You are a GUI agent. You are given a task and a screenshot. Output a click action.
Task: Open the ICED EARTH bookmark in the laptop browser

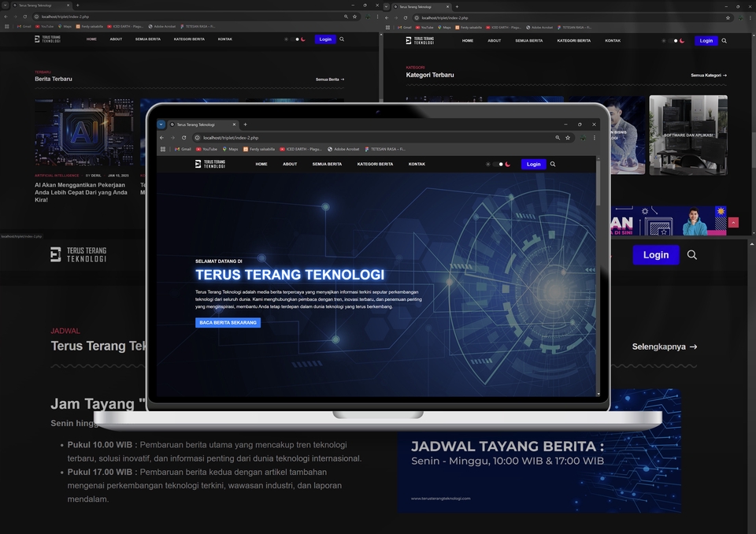(x=300, y=149)
